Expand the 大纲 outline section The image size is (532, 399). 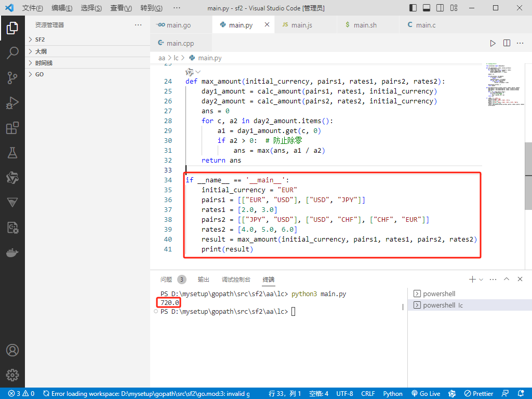(87, 51)
